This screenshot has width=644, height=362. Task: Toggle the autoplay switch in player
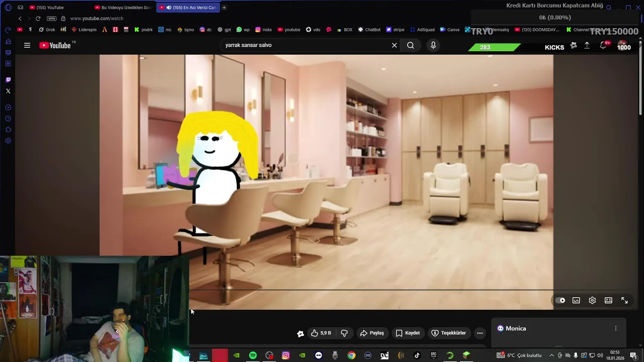560,300
